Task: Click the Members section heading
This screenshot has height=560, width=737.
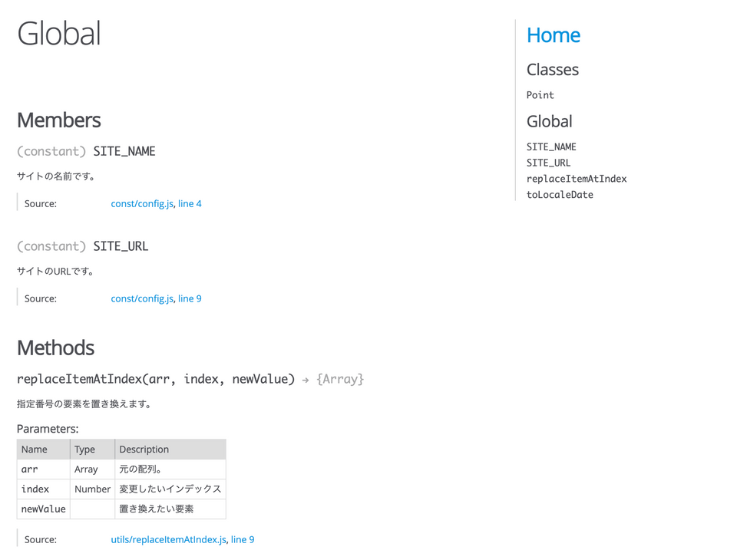Action: click(58, 120)
